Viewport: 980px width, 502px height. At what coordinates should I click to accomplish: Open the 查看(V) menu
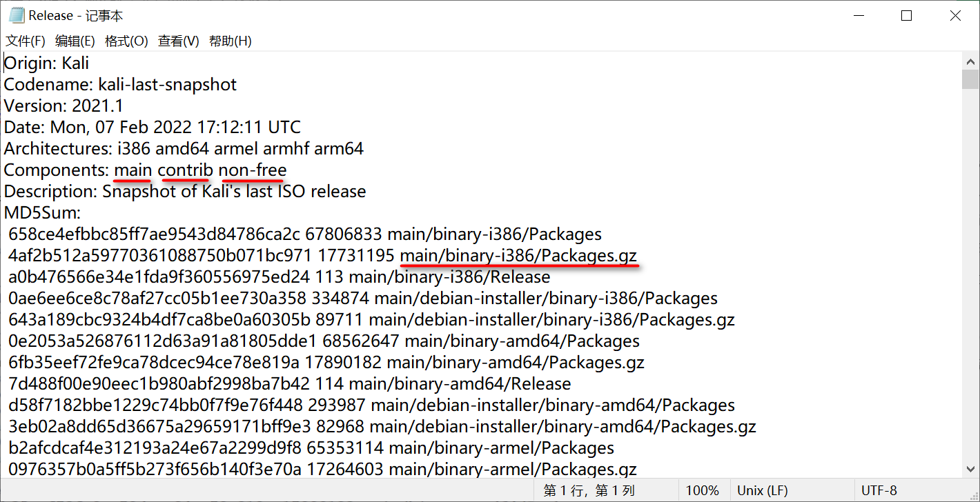179,41
